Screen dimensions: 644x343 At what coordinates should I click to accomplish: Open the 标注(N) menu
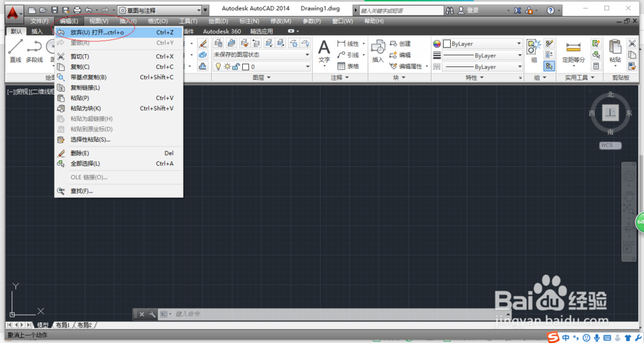tap(249, 21)
